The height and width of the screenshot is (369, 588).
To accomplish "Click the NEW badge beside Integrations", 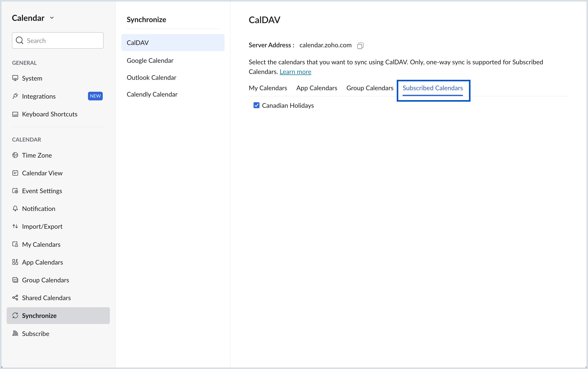I will point(95,96).
